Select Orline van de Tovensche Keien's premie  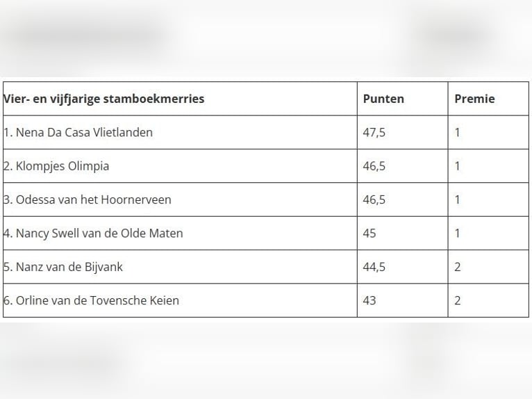458,300
